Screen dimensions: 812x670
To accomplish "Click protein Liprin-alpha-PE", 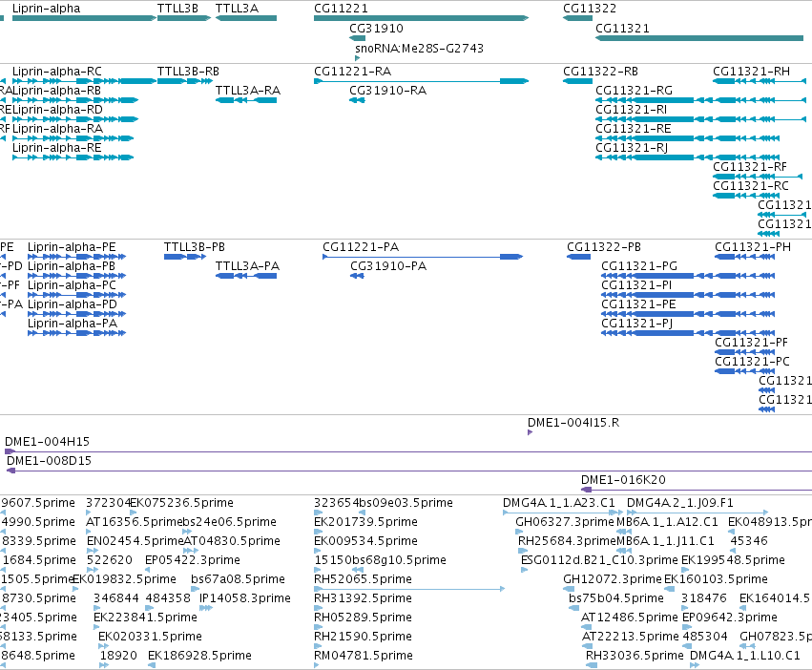I will 76,257.
